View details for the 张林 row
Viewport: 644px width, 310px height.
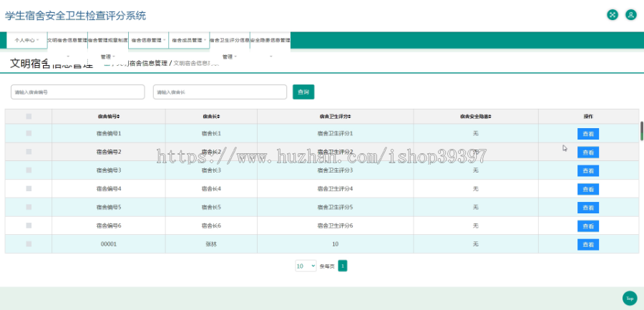588,245
